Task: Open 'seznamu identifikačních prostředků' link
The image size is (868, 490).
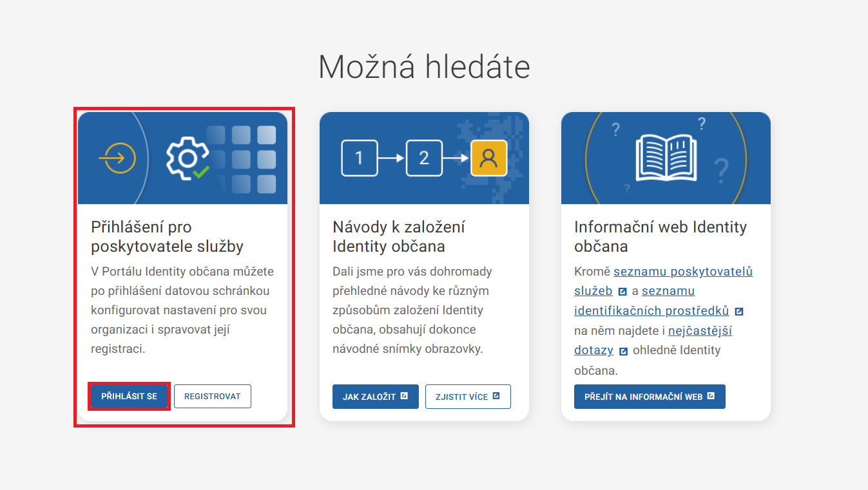Action: [x=651, y=311]
